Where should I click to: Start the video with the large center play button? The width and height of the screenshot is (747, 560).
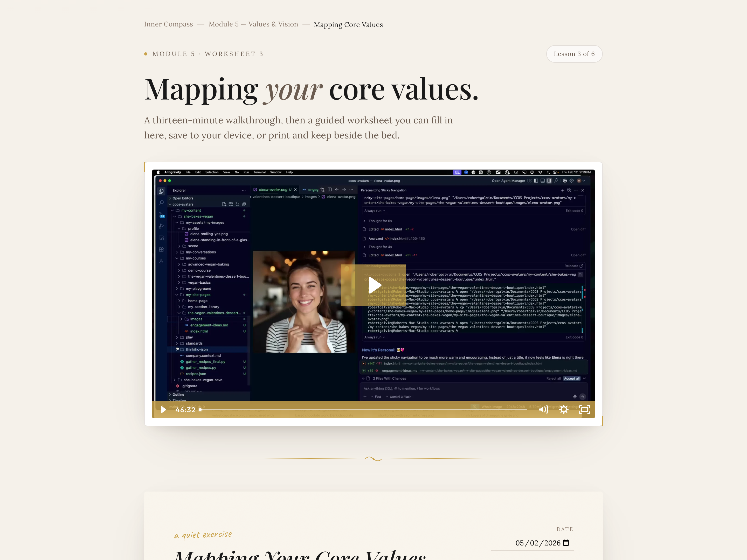click(374, 285)
